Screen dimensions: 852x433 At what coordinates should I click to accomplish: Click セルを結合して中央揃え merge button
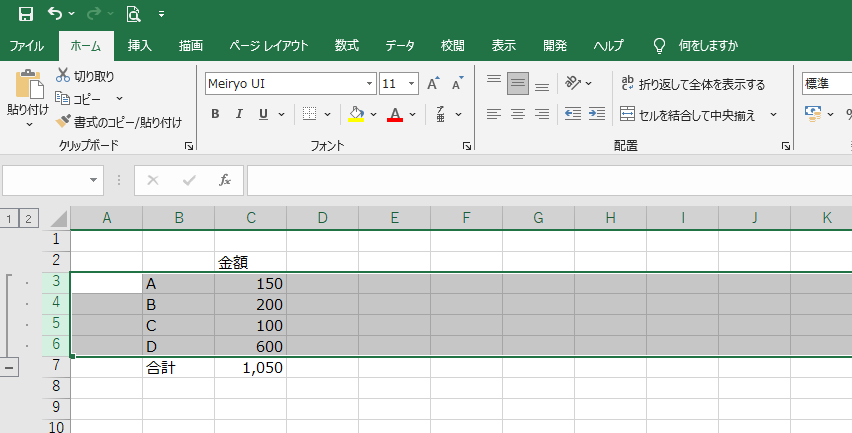pos(690,114)
